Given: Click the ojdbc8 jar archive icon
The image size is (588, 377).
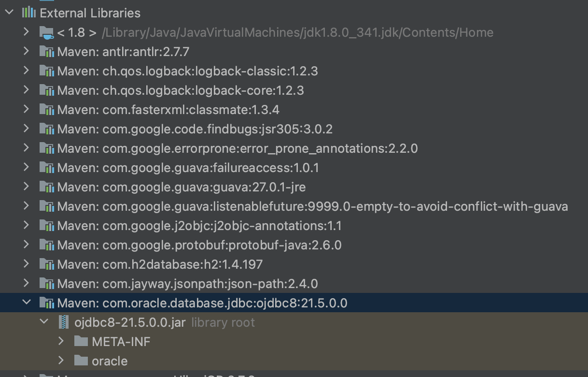Looking at the screenshot, I should click(x=63, y=322).
